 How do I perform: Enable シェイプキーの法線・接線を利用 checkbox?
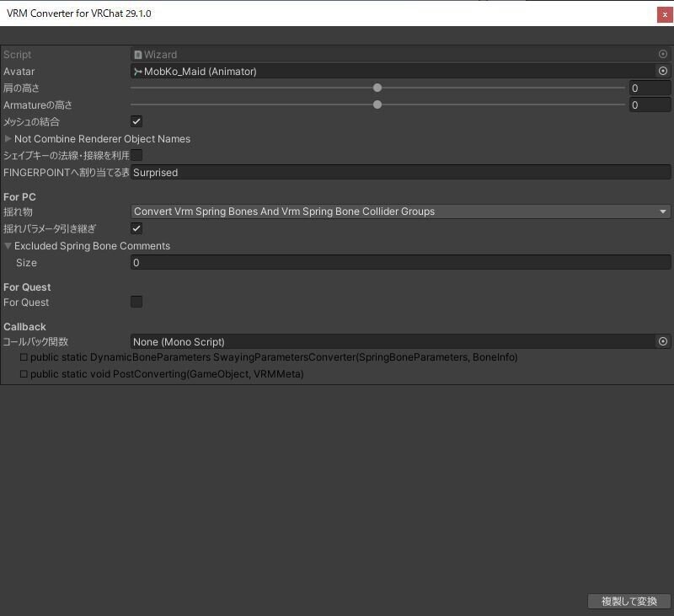136,155
